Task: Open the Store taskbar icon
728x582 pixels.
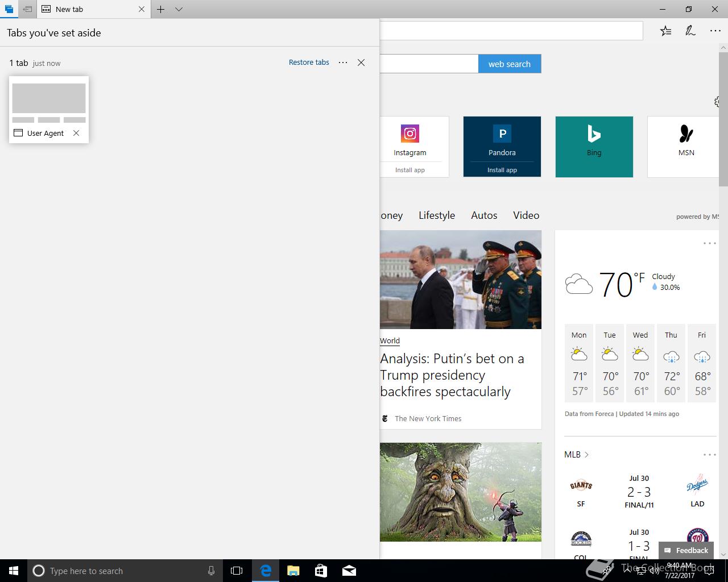Action: tap(321, 571)
